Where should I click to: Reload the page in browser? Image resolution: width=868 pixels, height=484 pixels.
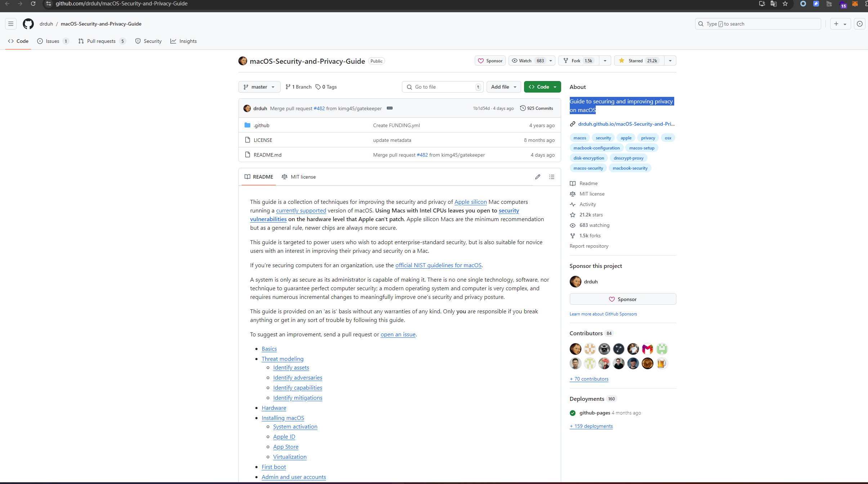(33, 4)
